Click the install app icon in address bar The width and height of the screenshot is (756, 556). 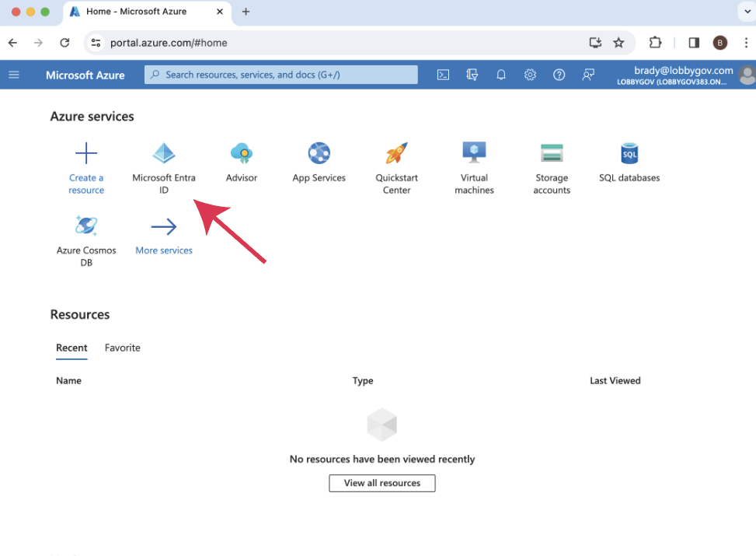[x=595, y=43]
